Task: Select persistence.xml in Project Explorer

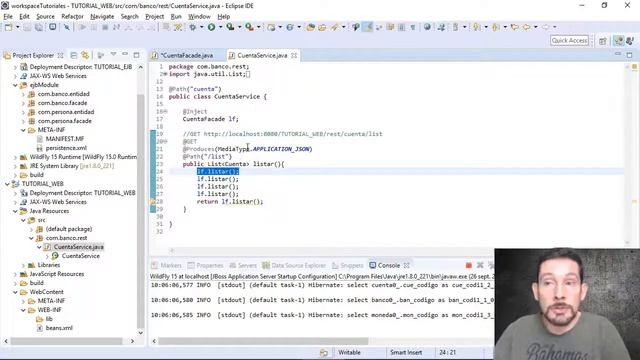Action: 62,148
